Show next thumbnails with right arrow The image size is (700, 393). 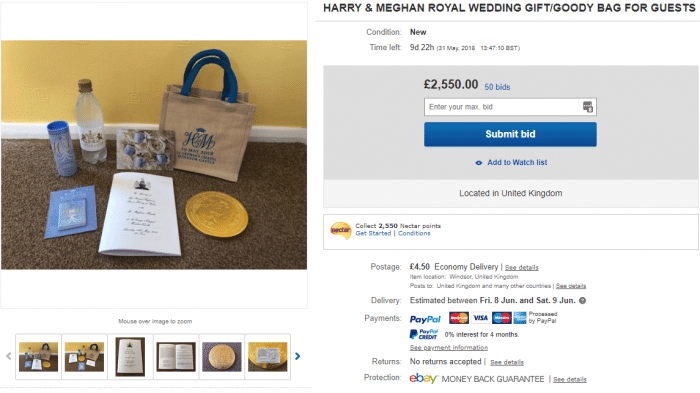point(298,356)
